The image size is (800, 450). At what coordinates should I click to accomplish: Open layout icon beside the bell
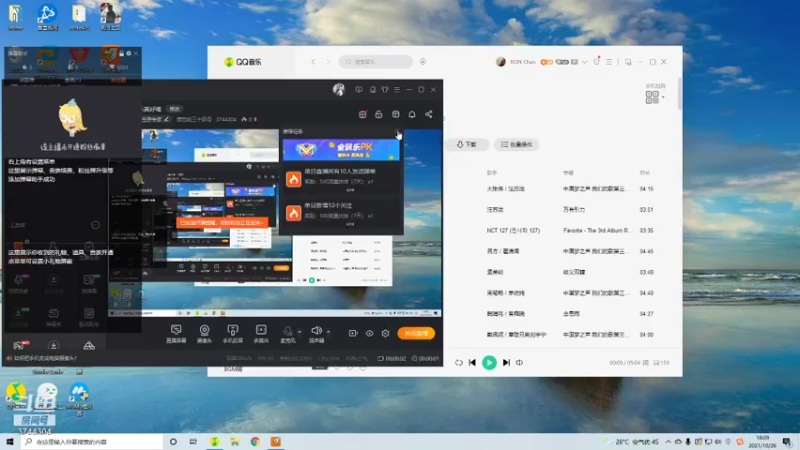click(395, 114)
